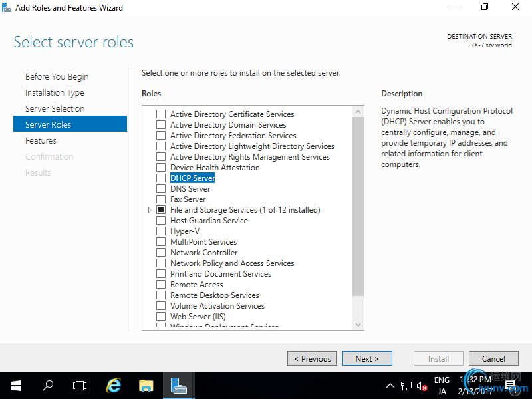
Task: Open taskbar search magnifier
Action: [48, 386]
